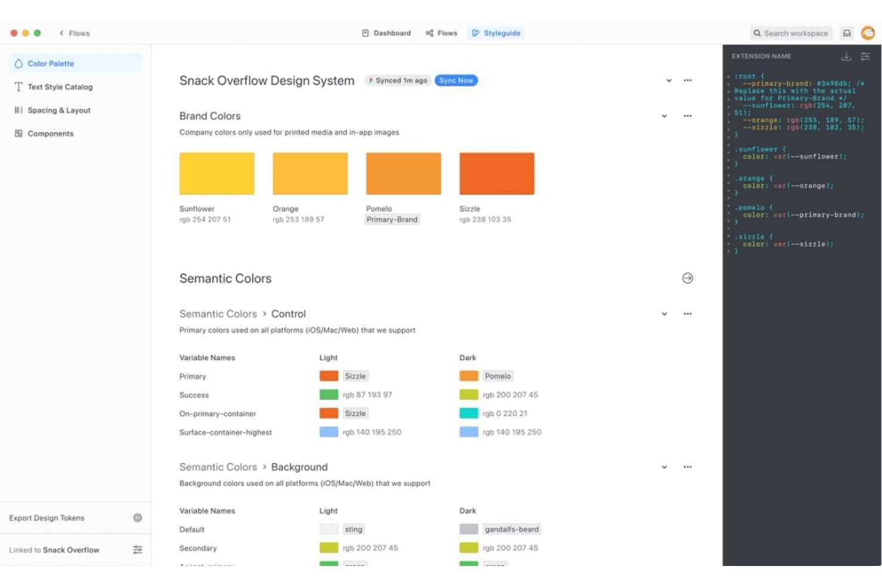Click Export Design Tokens
The height and width of the screenshot is (588, 882).
click(46, 518)
